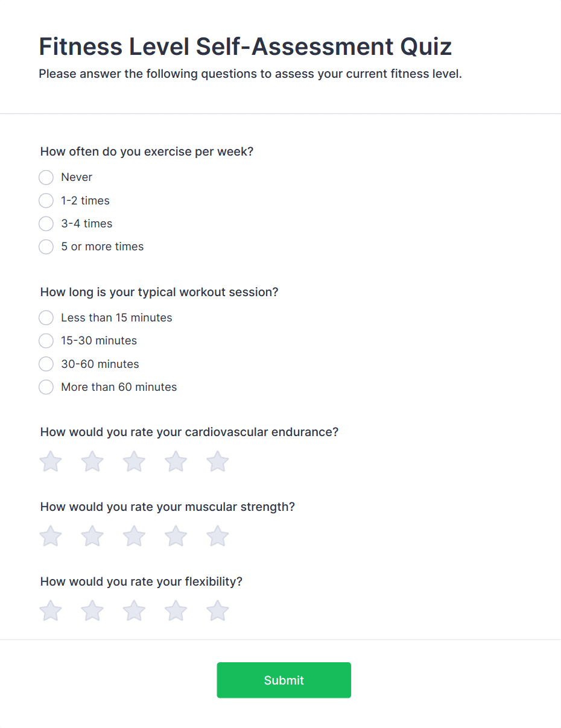The height and width of the screenshot is (728, 561).
Task: Rate flexibility five stars
Action: tap(217, 611)
